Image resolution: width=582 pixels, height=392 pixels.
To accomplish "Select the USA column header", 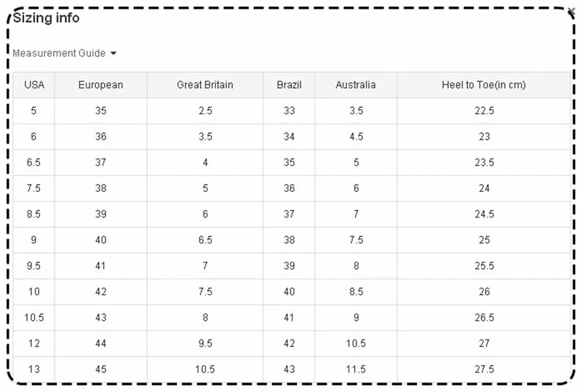I will click(33, 85).
